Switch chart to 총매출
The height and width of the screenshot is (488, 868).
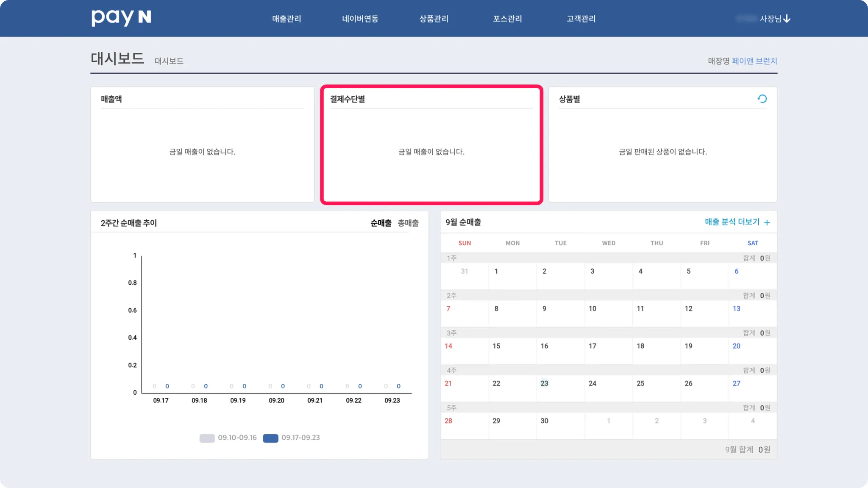click(x=408, y=223)
